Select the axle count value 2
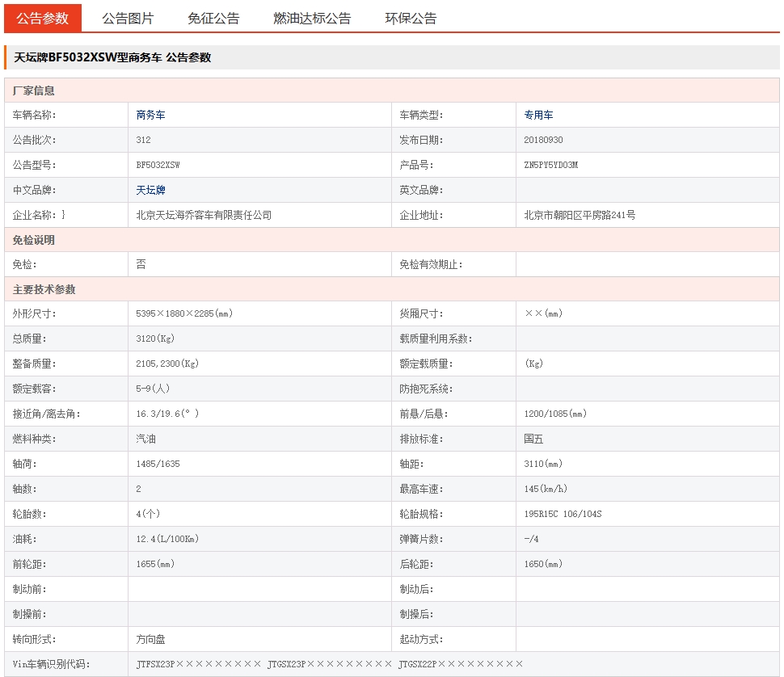Image resolution: width=784 pixels, height=677 pixels. (x=138, y=489)
